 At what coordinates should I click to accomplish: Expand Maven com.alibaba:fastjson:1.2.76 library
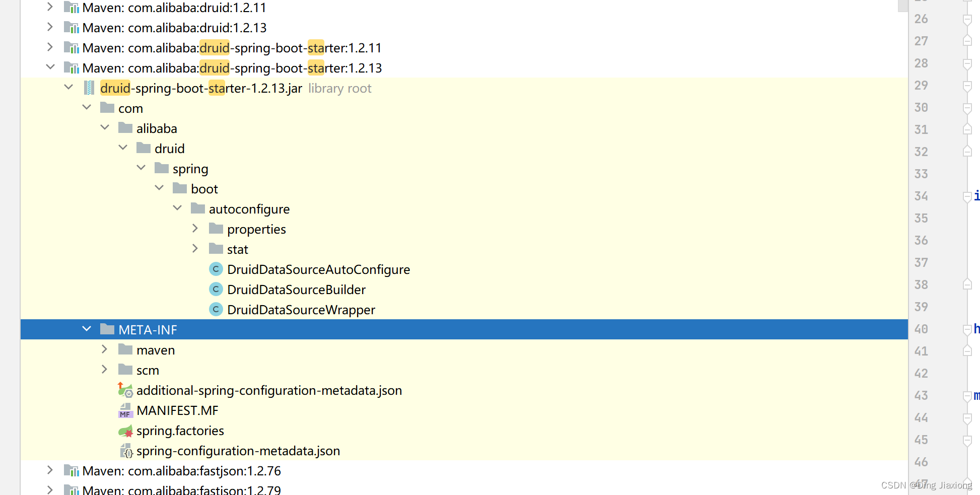[x=50, y=470]
